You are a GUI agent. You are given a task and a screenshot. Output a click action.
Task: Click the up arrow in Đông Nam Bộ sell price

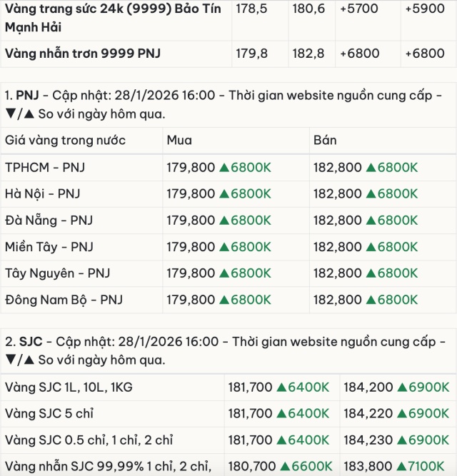pyautogui.click(x=371, y=300)
